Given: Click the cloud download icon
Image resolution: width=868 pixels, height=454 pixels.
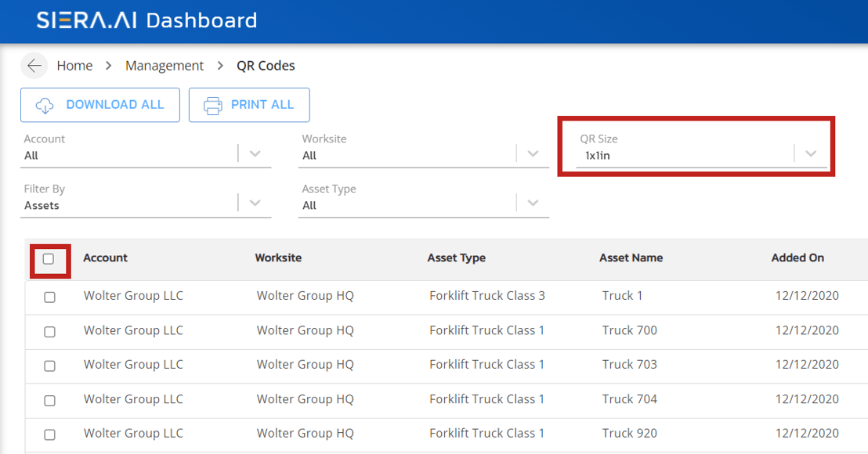Looking at the screenshot, I should coord(45,105).
